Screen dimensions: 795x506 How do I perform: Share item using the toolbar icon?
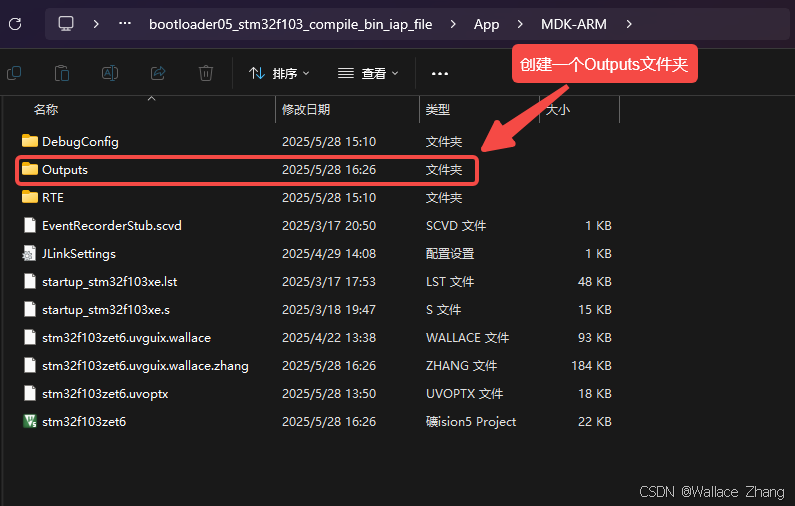pyautogui.click(x=158, y=73)
